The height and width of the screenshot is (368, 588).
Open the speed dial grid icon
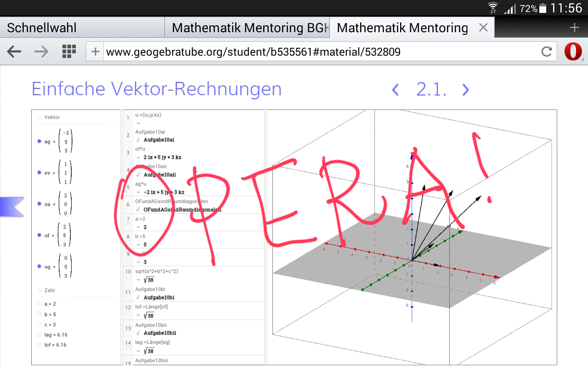coord(69,52)
